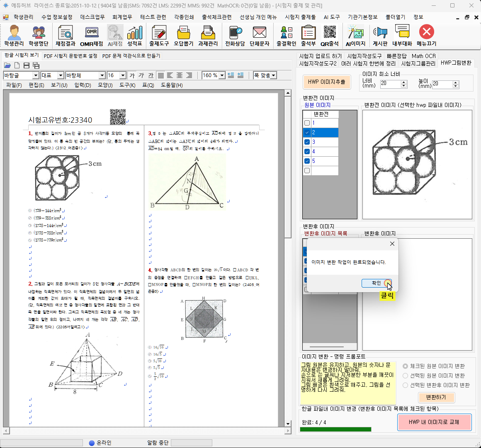This screenshot has width=481, height=448.
Task: Click the green conversion progress bar
Action: (x=335, y=429)
